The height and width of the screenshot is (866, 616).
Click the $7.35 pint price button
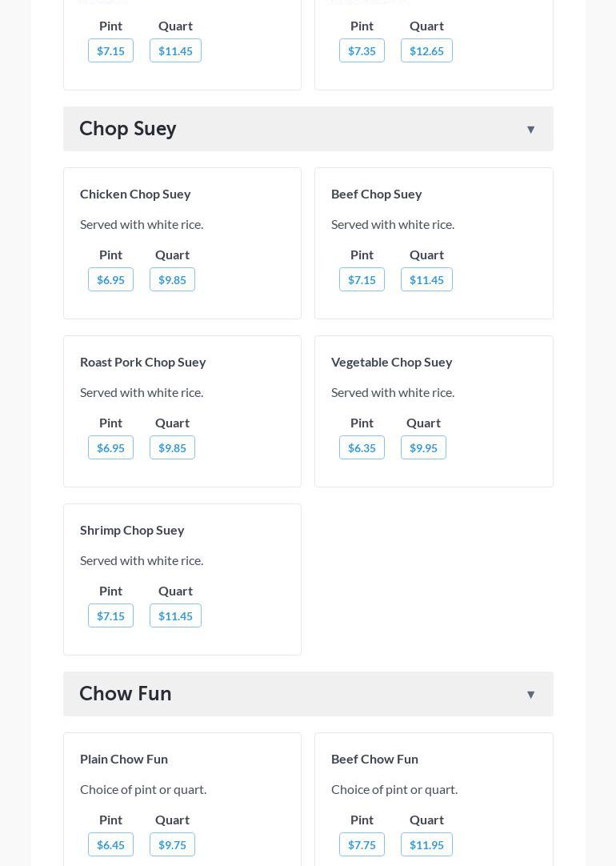tap(362, 50)
